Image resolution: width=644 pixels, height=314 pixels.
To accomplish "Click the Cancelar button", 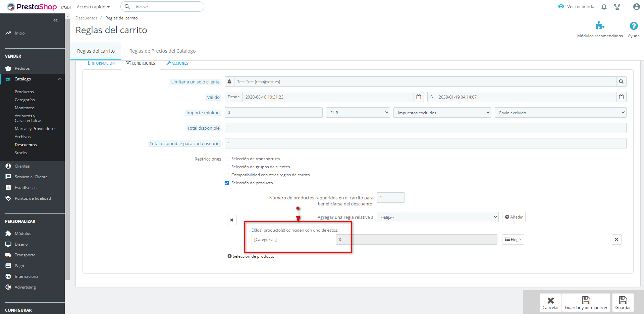I will (551, 303).
